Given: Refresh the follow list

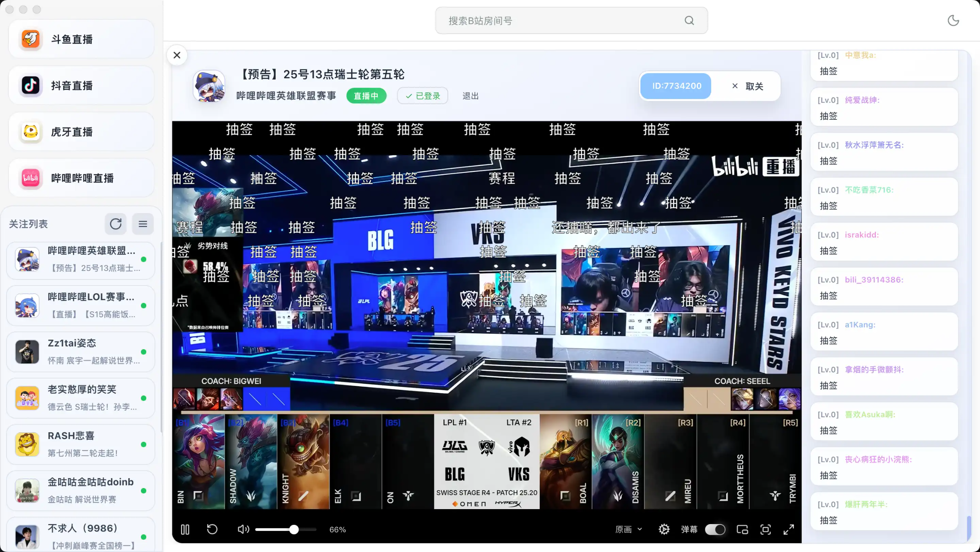Looking at the screenshot, I should (116, 224).
